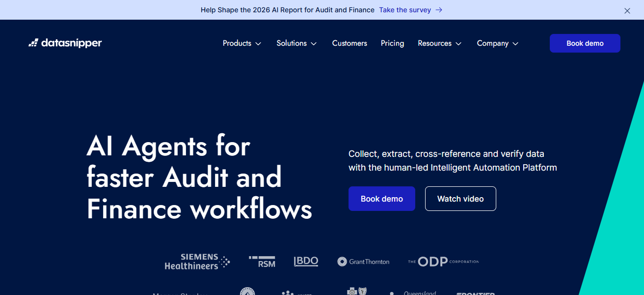Expand the Resources navigation dropdown

tap(439, 43)
